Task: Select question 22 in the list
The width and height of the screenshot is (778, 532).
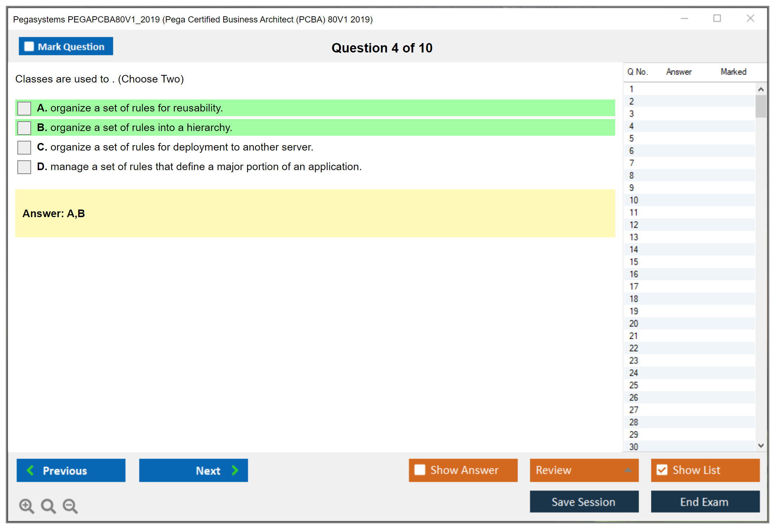Action: (634, 348)
